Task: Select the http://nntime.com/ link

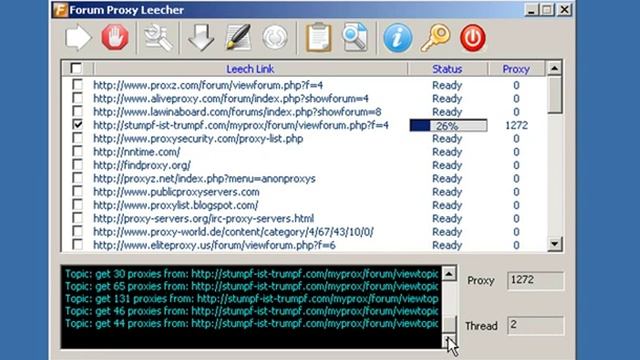Action: point(136,152)
